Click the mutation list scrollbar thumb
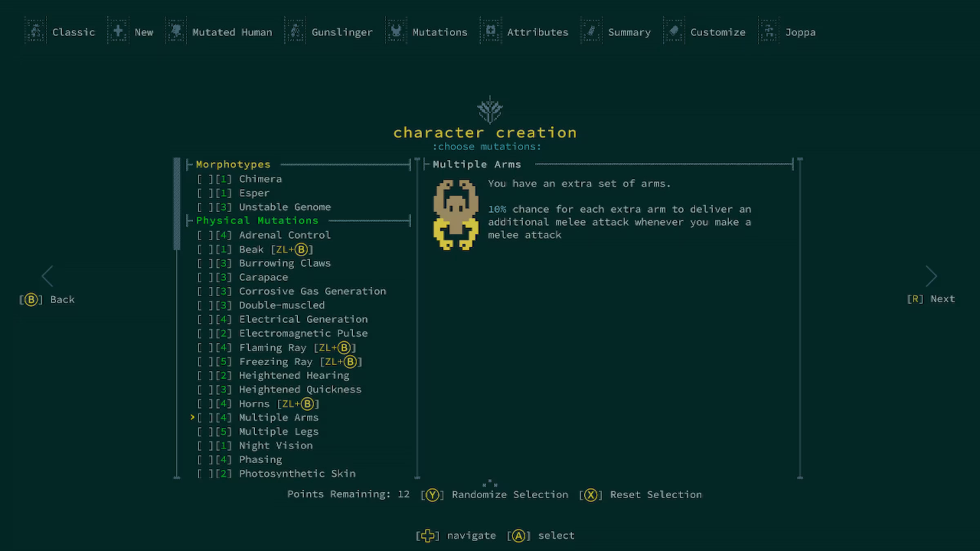The height and width of the screenshot is (551, 980). tap(177, 203)
